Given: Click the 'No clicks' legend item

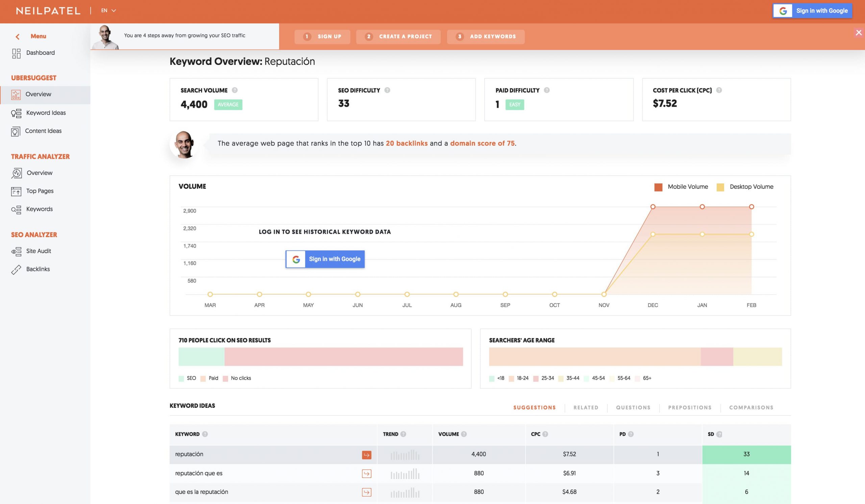Looking at the screenshot, I should [x=241, y=378].
